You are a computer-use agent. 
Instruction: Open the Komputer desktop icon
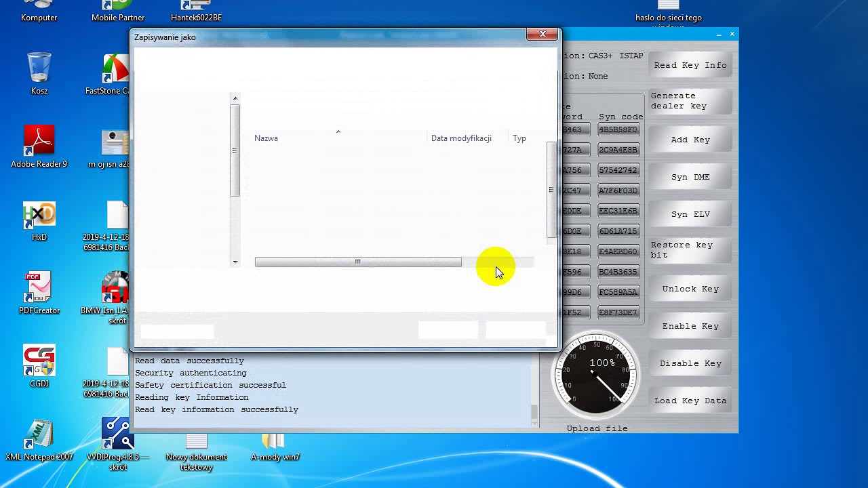tap(39, 12)
